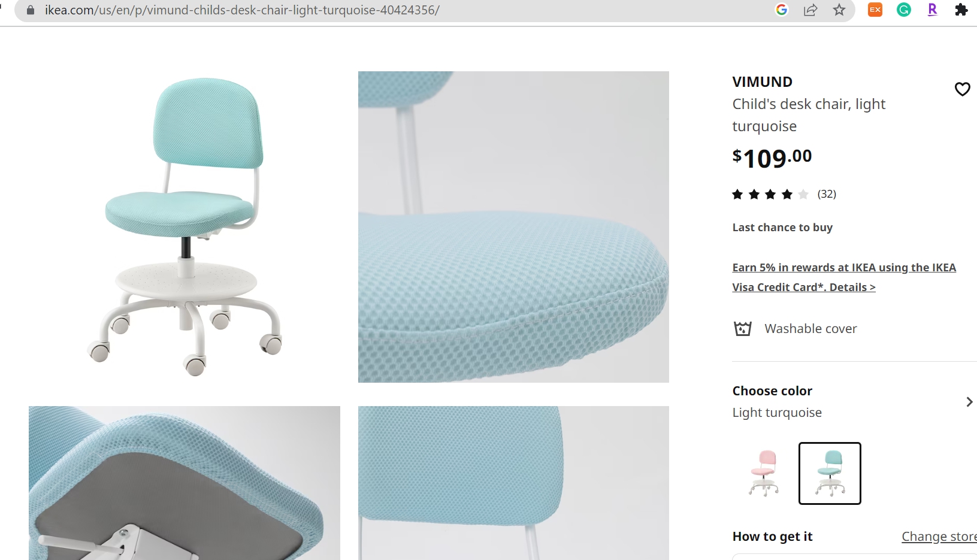Viewport: 977px width, 560px height.
Task: Select the pink chair color option
Action: coord(764,473)
